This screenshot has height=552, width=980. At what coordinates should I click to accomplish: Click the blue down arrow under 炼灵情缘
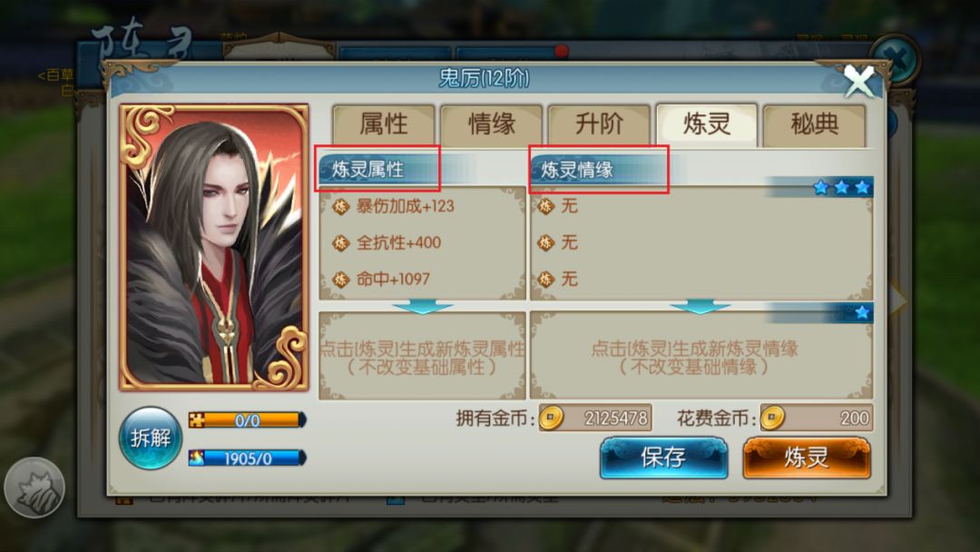(x=700, y=306)
